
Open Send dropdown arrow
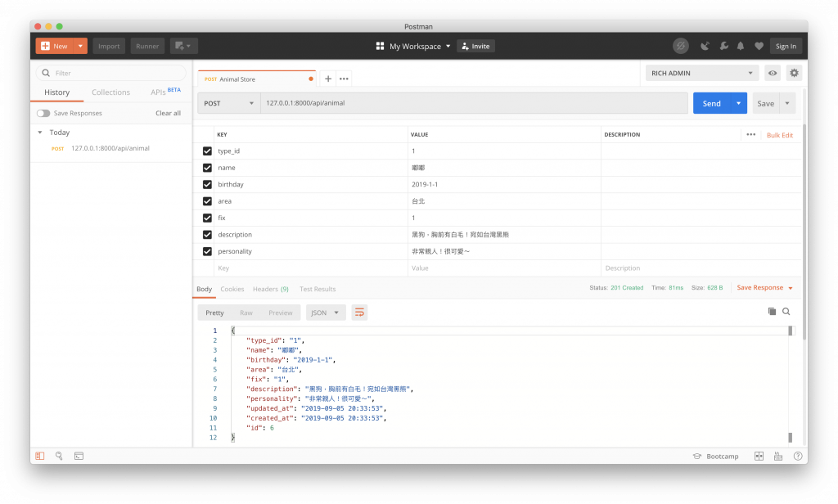[739, 103]
